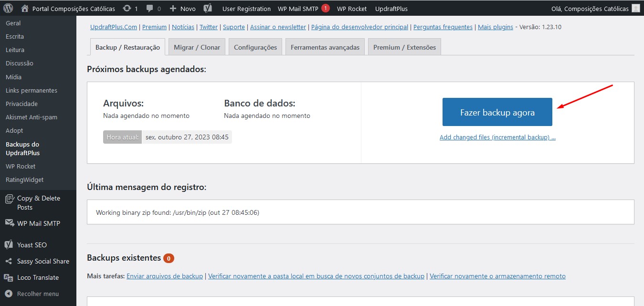Open UpdraftPlus in the admin bar
The height and width of the screenshot is (306, 644).
pyautogui.click(x=391, y=8)
